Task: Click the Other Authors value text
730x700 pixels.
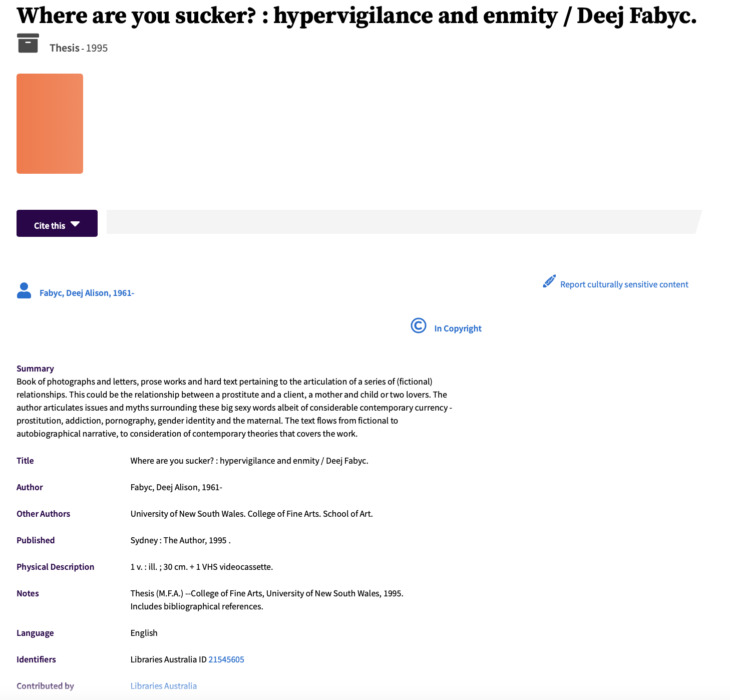Action: click(252, 514)
